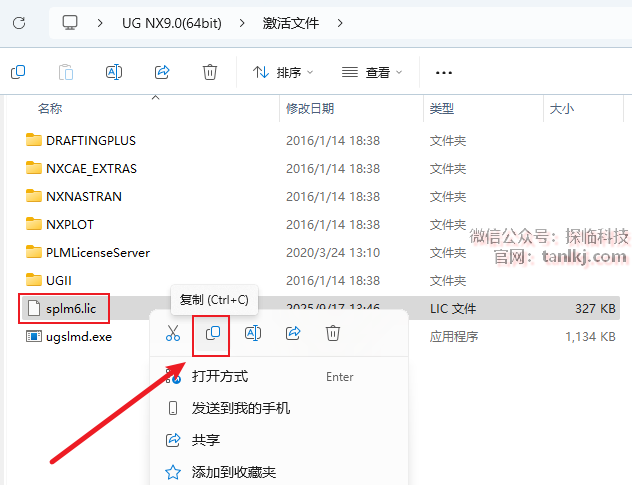Choose 添加到收藏夹 in context menu

279,472
